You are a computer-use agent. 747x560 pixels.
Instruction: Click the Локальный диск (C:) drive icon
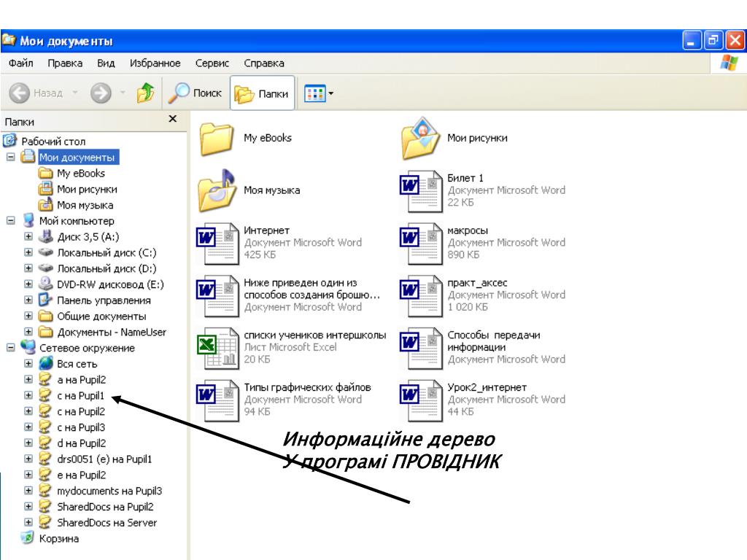point(46,252)
